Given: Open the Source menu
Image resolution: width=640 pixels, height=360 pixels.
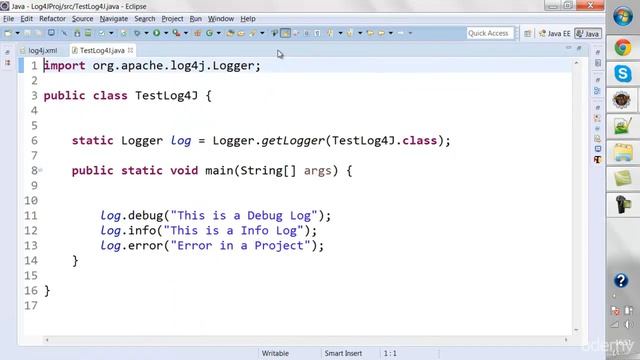Looking at the screenshot, I should tap(82, 19).
